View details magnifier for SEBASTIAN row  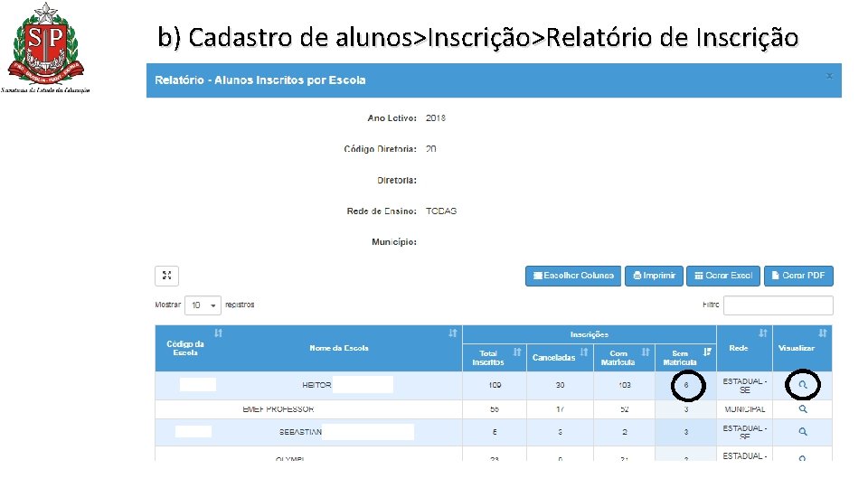click(x=803, y=432)
